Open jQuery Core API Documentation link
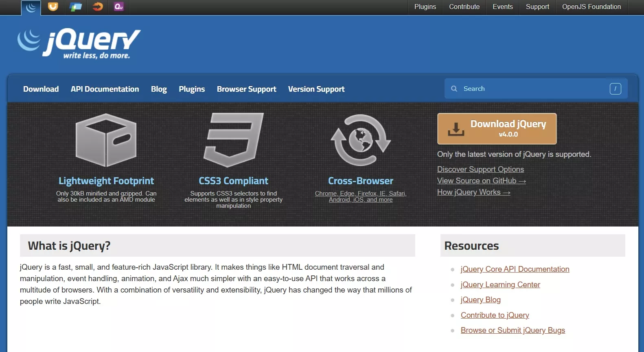This screenshot has width=644, height=352. (x=515, y=269)
